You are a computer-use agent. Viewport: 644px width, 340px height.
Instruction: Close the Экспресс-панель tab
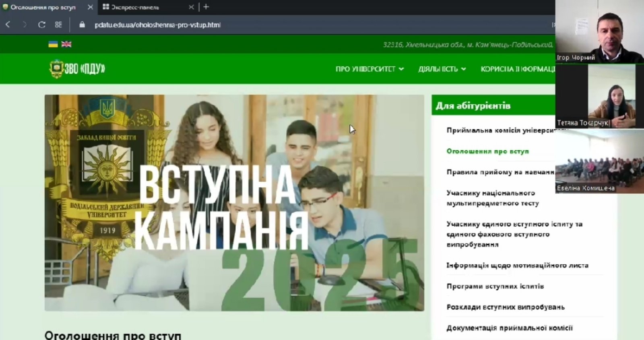191,7
